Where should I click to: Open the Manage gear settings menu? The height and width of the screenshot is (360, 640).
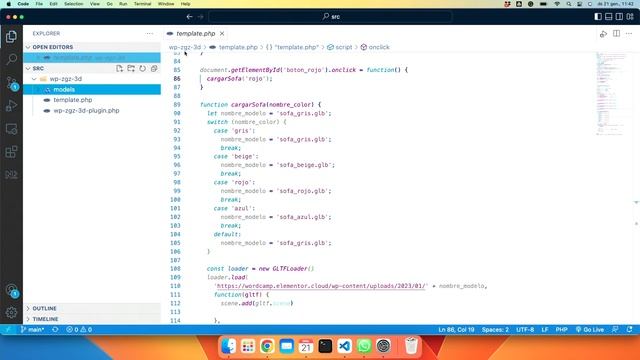click(x=11, y=313)
